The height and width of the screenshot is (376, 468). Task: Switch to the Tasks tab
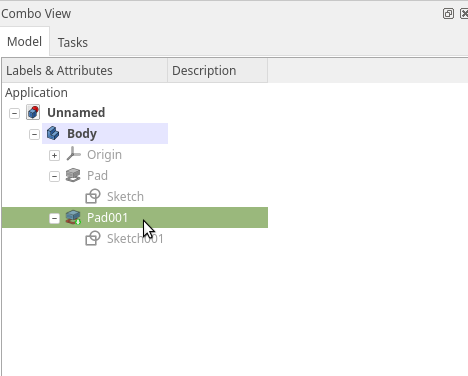pos(73,42)
